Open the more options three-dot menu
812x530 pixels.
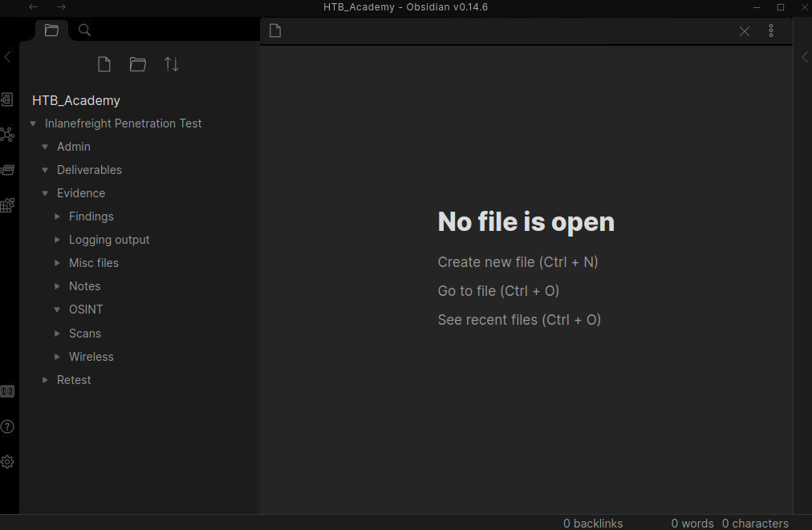771,30
